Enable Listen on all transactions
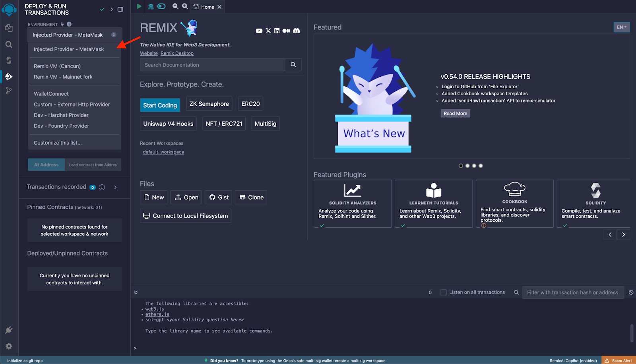The width and height of the screenshot is (636, 364). click(x=443, y=292)
